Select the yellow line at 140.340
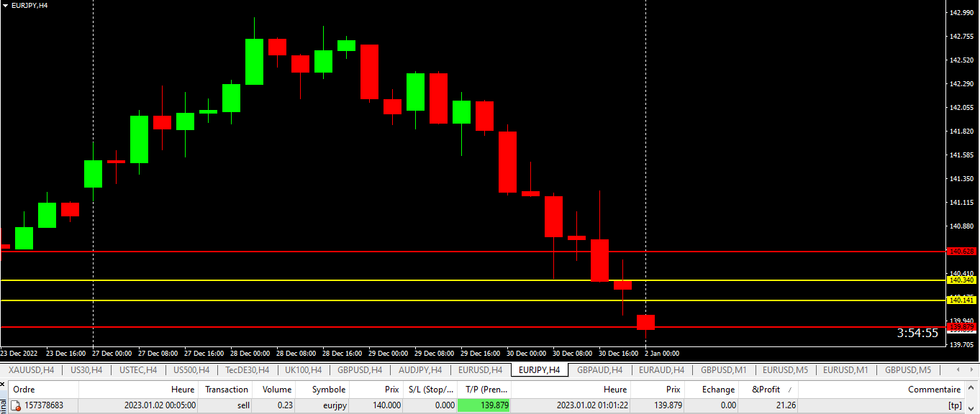Image resolution: width=980 pixels, height=414 pixels. point(472,280)
